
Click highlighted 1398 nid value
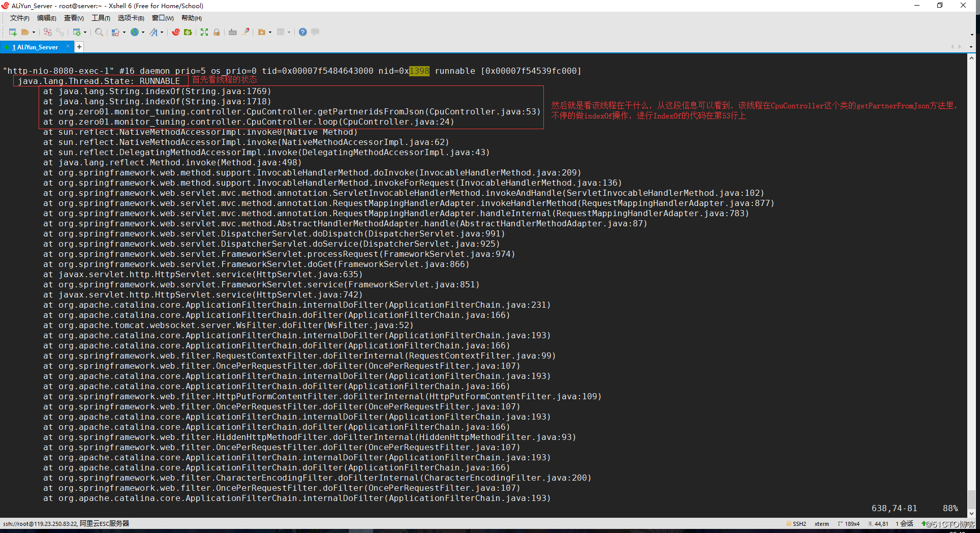pos(419,71)
